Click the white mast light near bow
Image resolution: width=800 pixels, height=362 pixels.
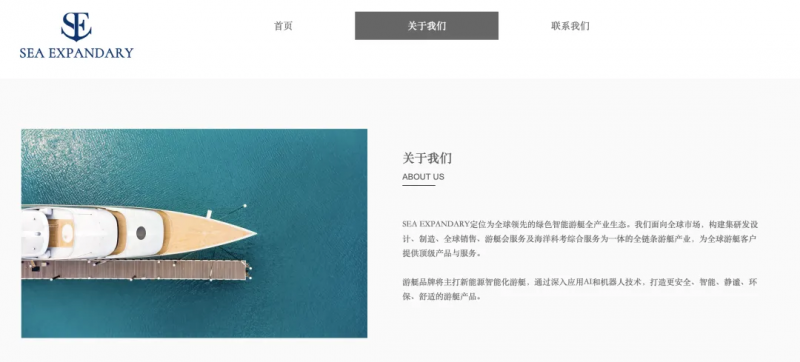[x=245, y=206]
